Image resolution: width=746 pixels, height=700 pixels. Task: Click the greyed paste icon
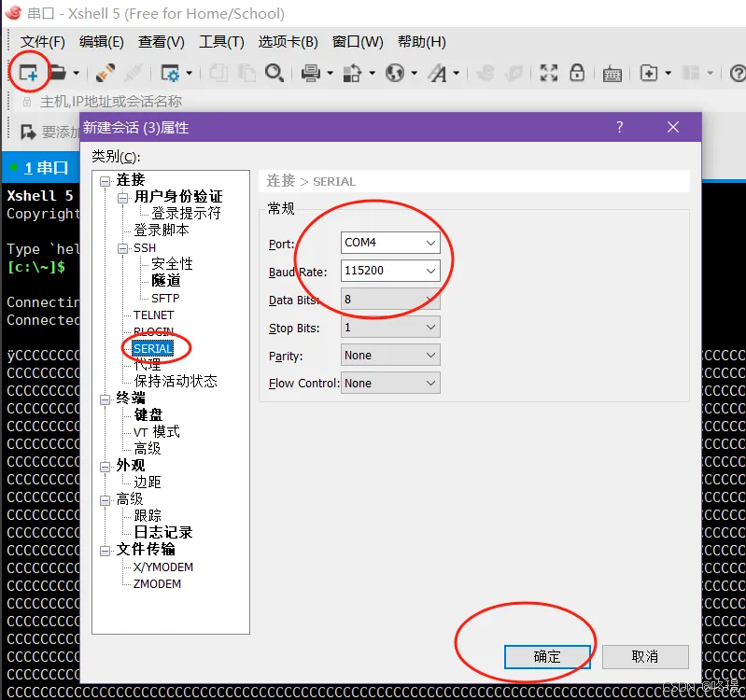coord(246,73)
